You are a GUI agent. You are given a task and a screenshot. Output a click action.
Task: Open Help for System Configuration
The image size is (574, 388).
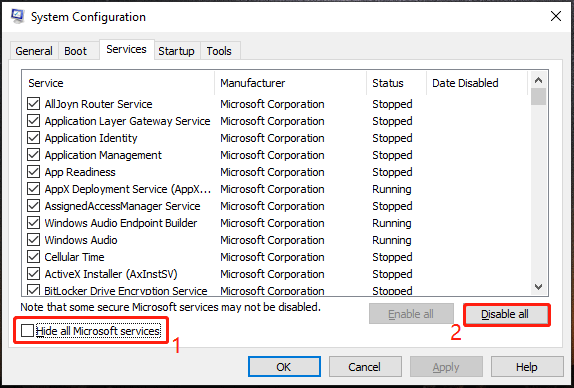click(x=527, y=367)
